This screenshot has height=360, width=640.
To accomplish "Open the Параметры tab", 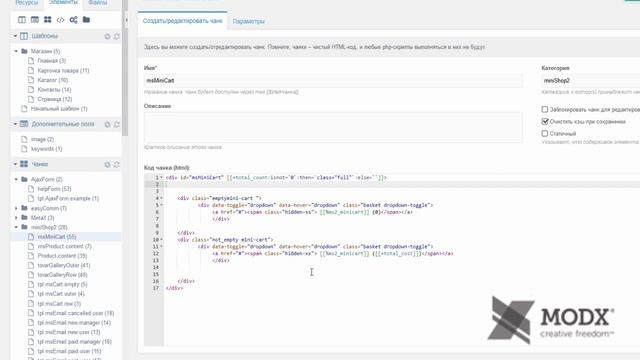I will pos(249,21).
